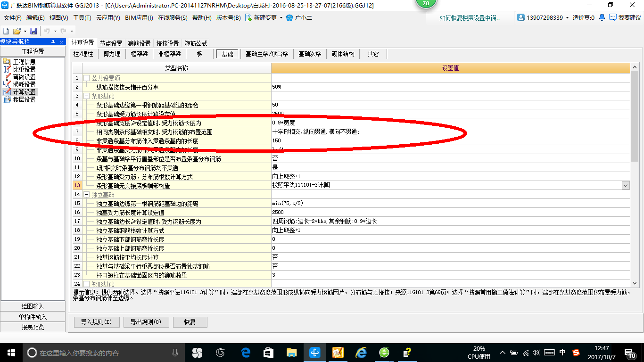Click the 如何恢复楼层设置中锚.. help link
This screenshot has height=362, width=644.
click(469, 18)
